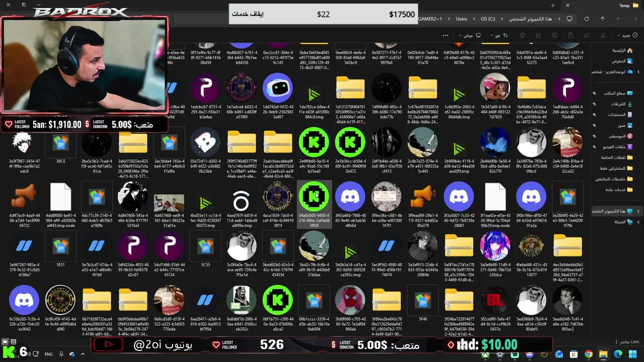The height and width of the screenshot is (362, 644).
Task: Click the Forward navigation arrow
Action: click(x=618, y=19)
